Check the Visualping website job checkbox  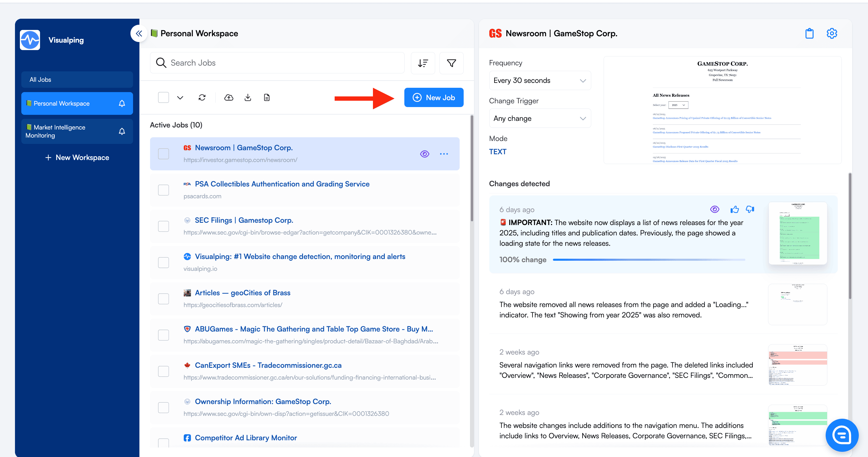tap(163, 263)
